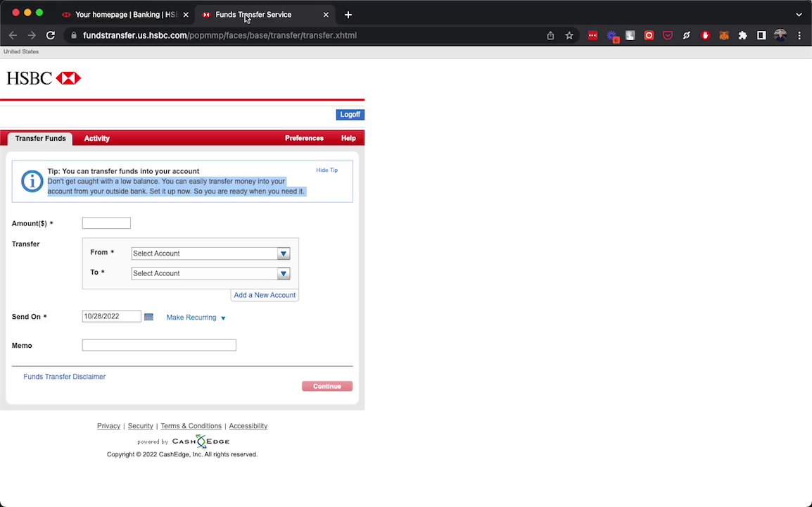Bookmark this page with the star icon
The height and width of the screenshot is (507, 812).
point(569,35)
